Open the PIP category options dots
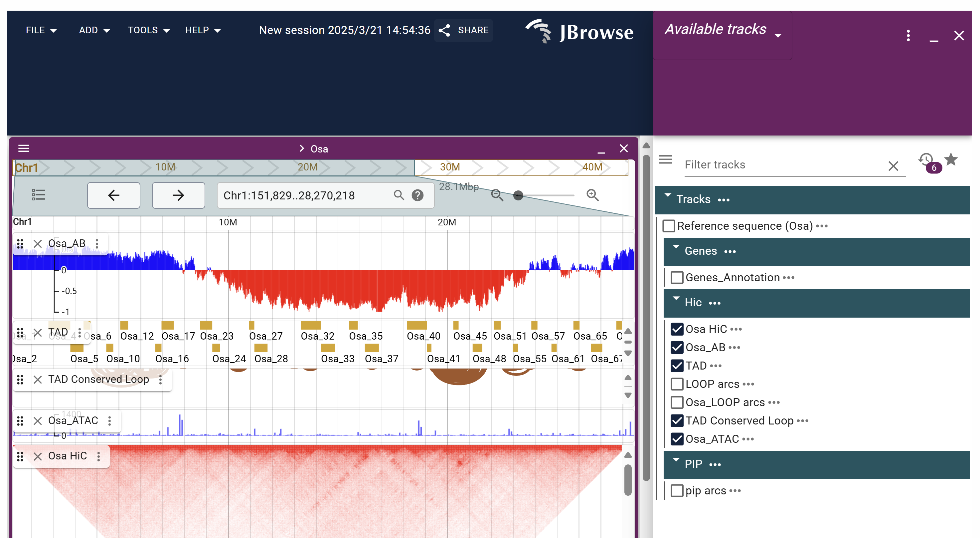This screenshot has height=538, width=980. [715, 464]
